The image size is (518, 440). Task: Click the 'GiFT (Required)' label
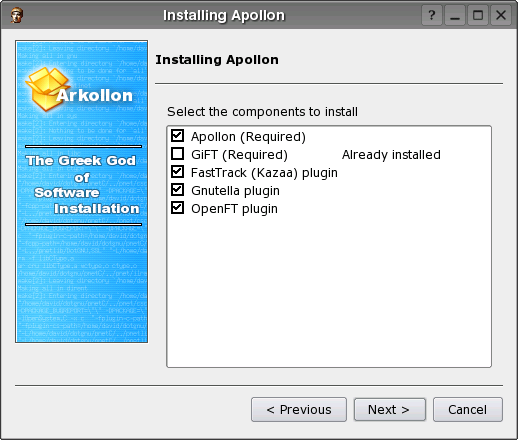coord(239,155)
